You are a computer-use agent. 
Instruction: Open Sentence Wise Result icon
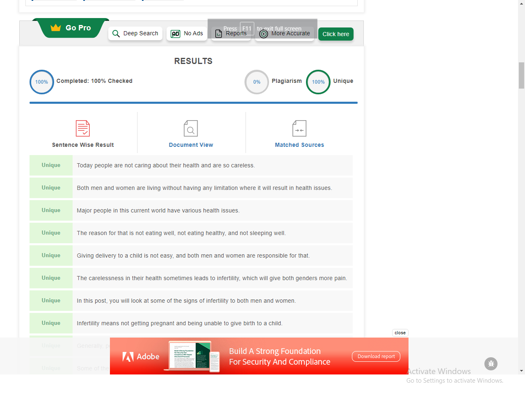[x=83, y=128]
